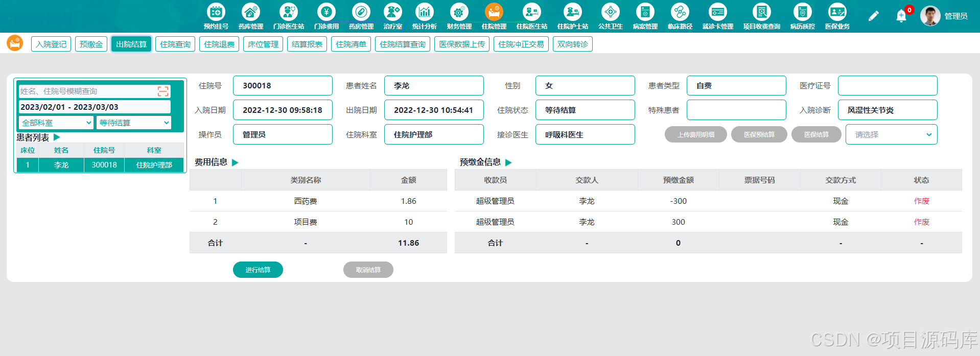Screen dimensions: 980x356
Task: Click the 管理员 username in header
Action: coord(956,16)
